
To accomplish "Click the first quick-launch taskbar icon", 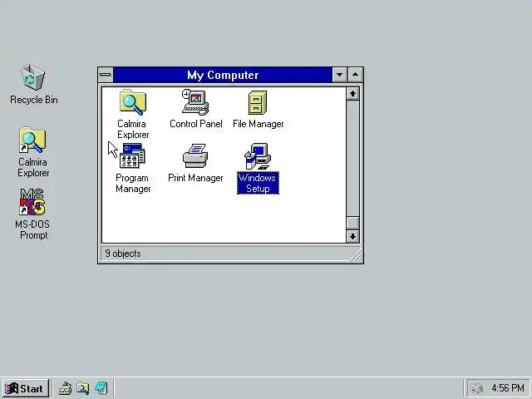I will 65,388.
